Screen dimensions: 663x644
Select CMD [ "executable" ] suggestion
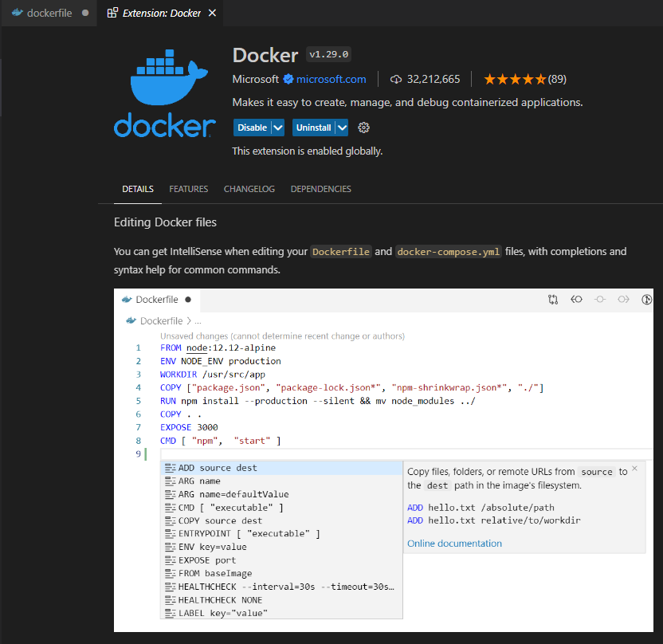[x=281, y=508]
